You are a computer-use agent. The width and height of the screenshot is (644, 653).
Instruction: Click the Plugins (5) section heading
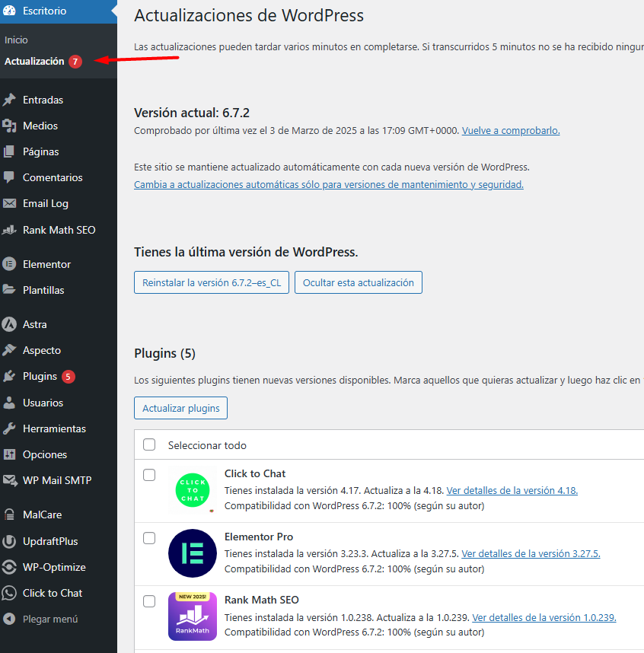pyautogui.click(x=164, y=353)
